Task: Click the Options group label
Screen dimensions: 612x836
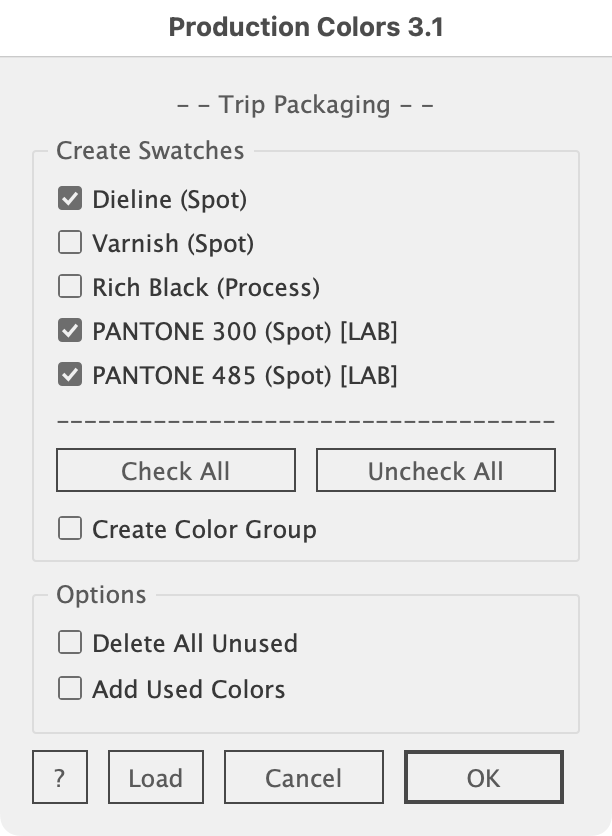Action: (101, 595)
